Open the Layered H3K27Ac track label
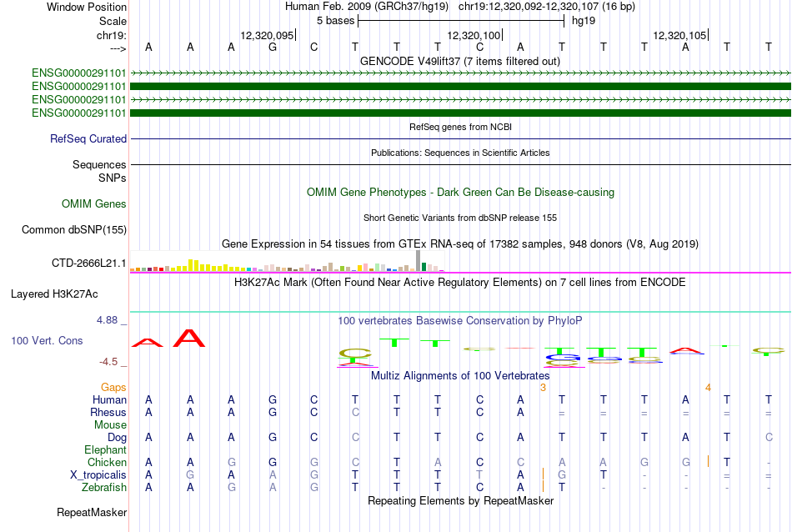This screenshot has width=792, height=532. [x=54, y=294]
